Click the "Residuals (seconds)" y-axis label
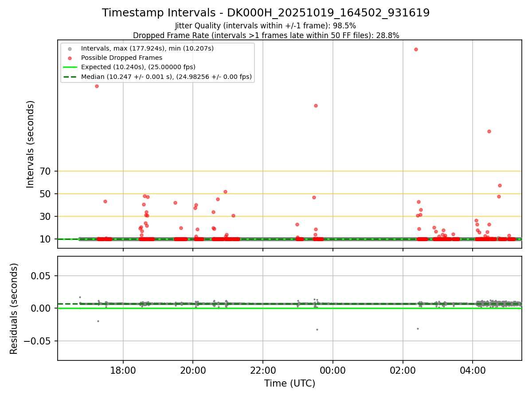 [x=14, y=309]
